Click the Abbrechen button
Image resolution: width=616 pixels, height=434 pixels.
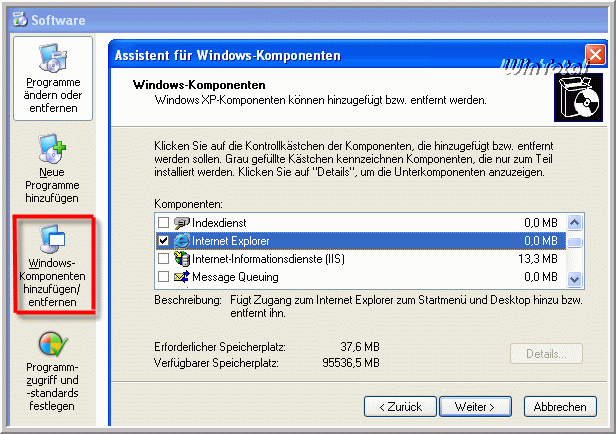pos(559,407)
